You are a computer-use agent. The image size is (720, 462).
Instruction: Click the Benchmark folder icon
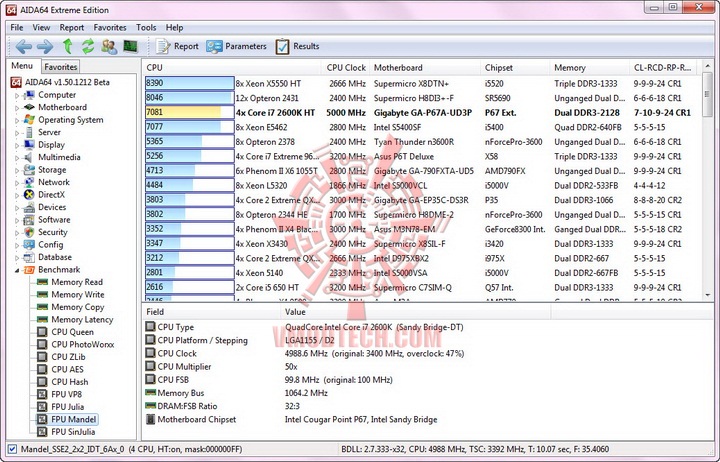(29, 270)
